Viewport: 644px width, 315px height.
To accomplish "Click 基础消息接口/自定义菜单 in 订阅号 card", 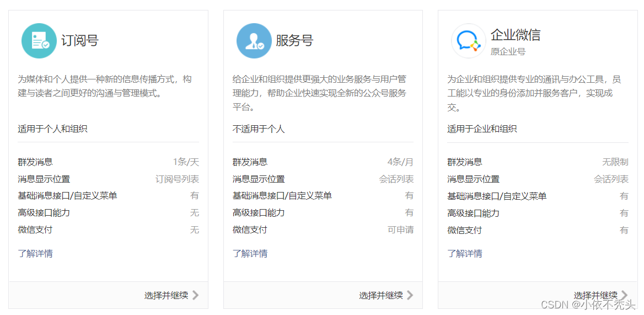I will coord(67,195).
